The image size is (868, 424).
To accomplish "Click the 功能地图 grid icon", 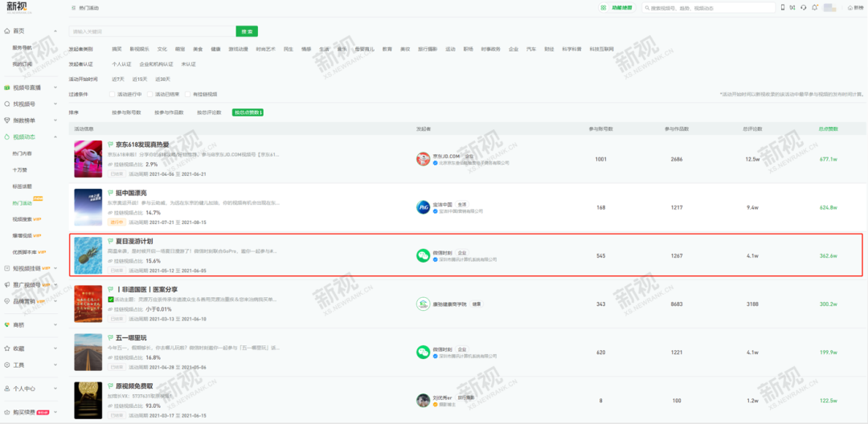I will tap(604, 8).
